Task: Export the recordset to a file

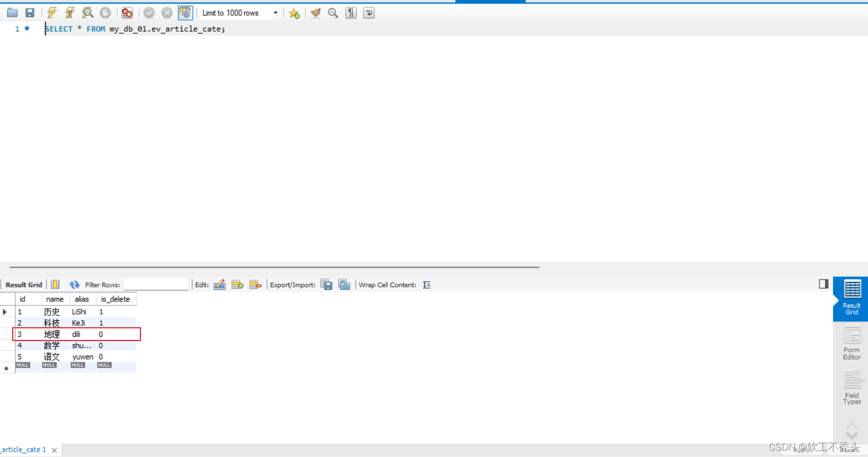Action: [326, 284]
